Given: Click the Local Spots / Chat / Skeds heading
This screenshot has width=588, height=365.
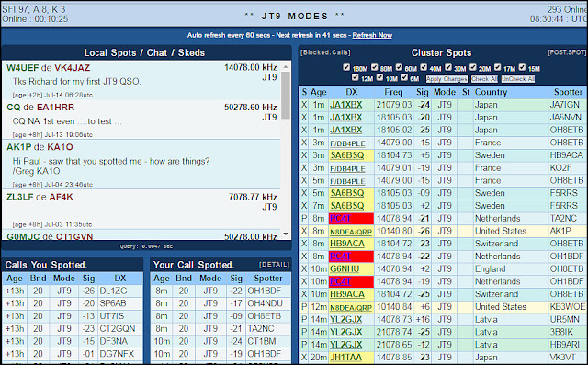Looking at the screenshot, I should coord(144,53).
